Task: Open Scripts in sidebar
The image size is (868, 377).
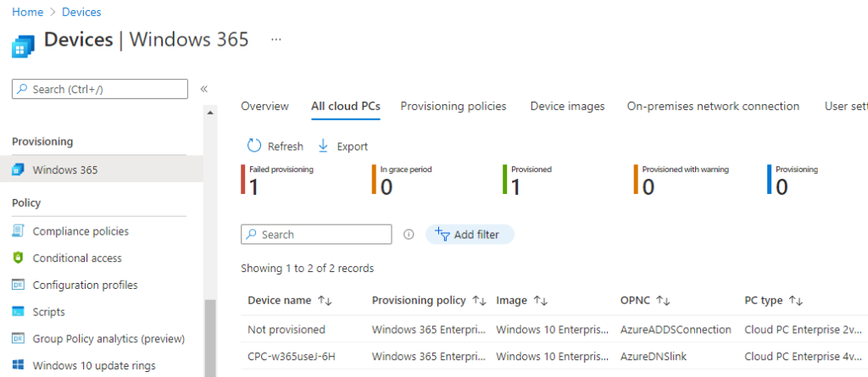Action: click(x=48, y=312)
